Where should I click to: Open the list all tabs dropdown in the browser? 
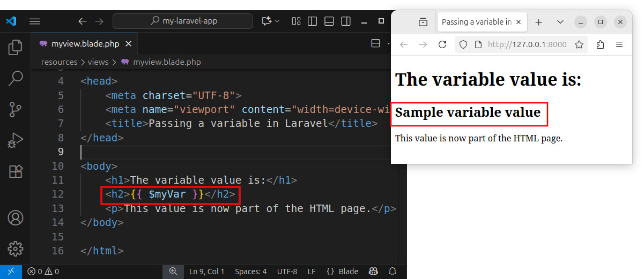(560, 22)
